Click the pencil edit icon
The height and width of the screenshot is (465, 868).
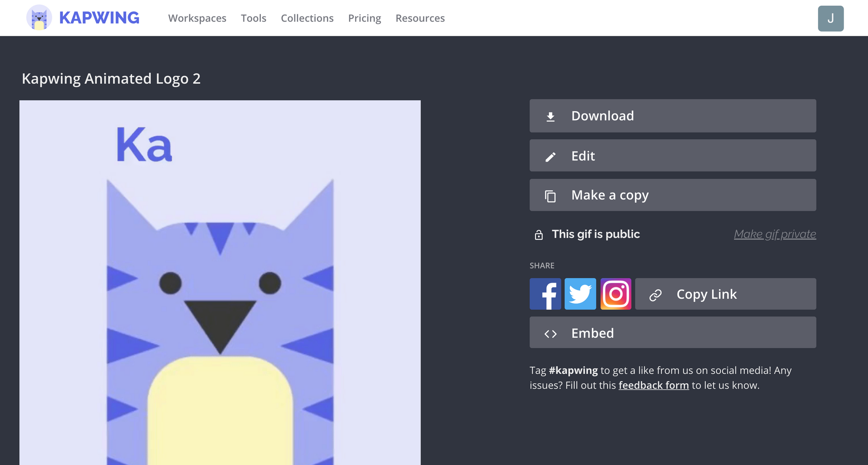pos(550,157)
